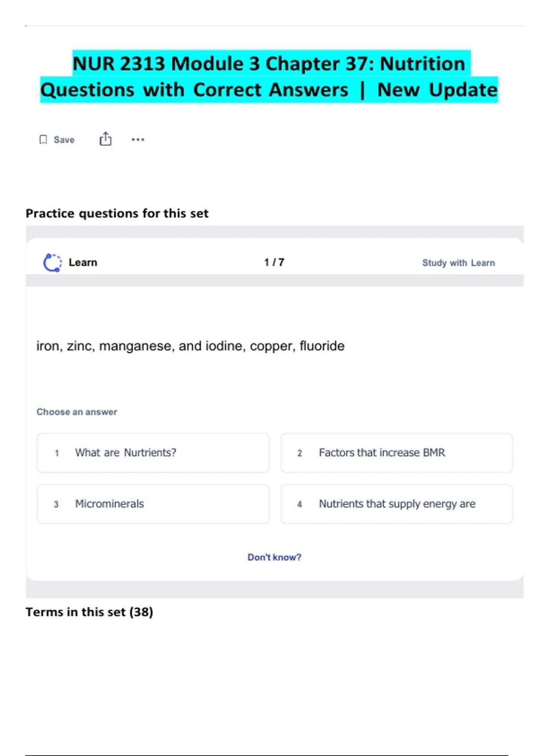Click the "Terms in this set (38)" heading
The width and height of the screenshot is (534, 756).
89,612
